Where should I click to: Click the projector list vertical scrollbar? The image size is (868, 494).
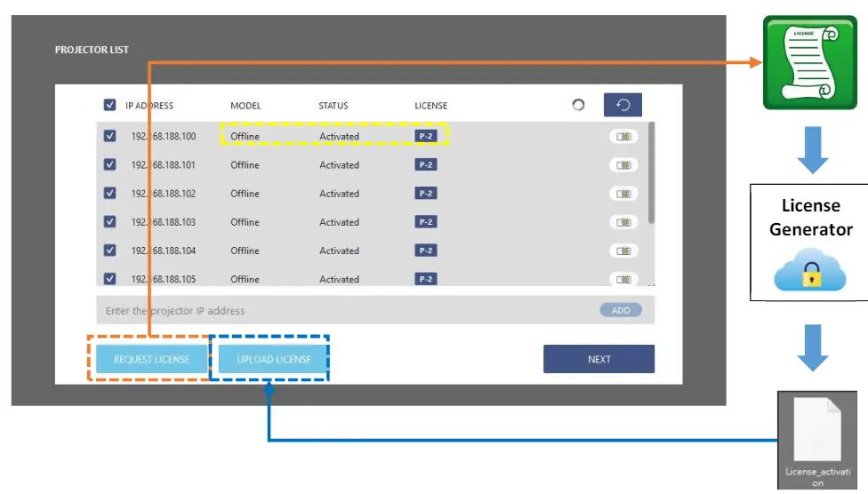652,173
